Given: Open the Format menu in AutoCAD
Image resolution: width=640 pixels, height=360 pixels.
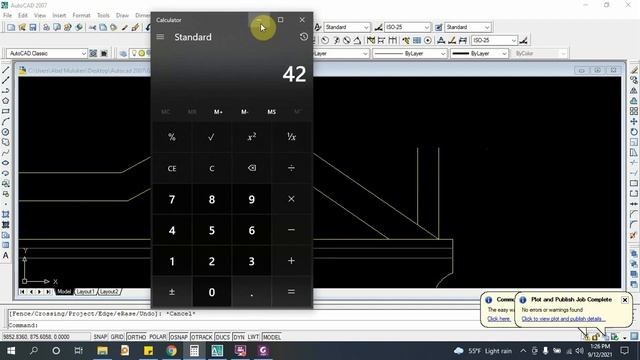Looking at the screenshot, I should coord(81,15).
